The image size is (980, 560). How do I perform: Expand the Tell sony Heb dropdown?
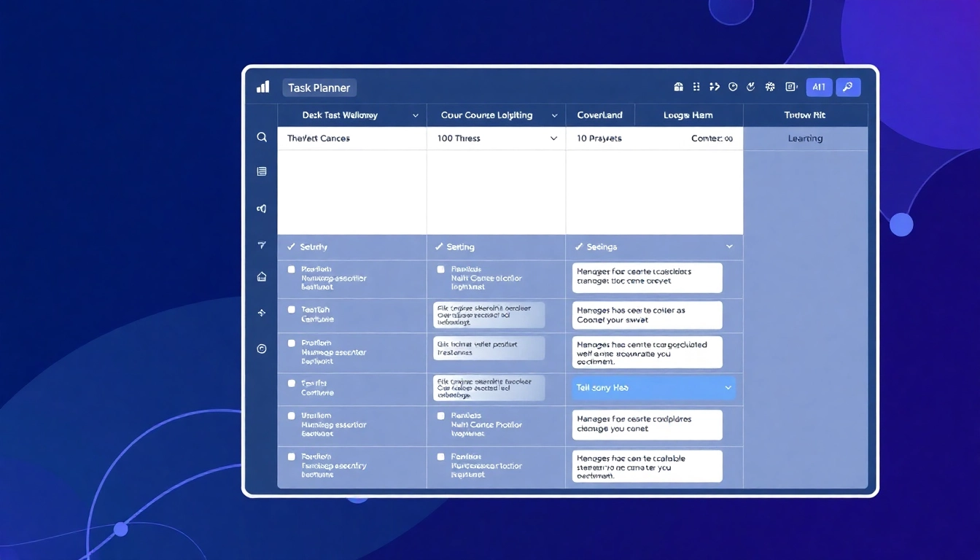click(728, 388)
